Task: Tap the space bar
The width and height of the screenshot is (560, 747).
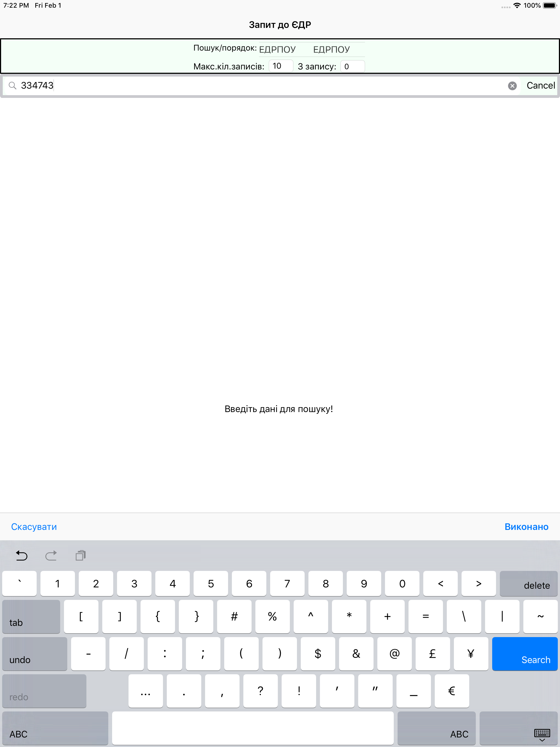Action: click(x=253, y=728)
